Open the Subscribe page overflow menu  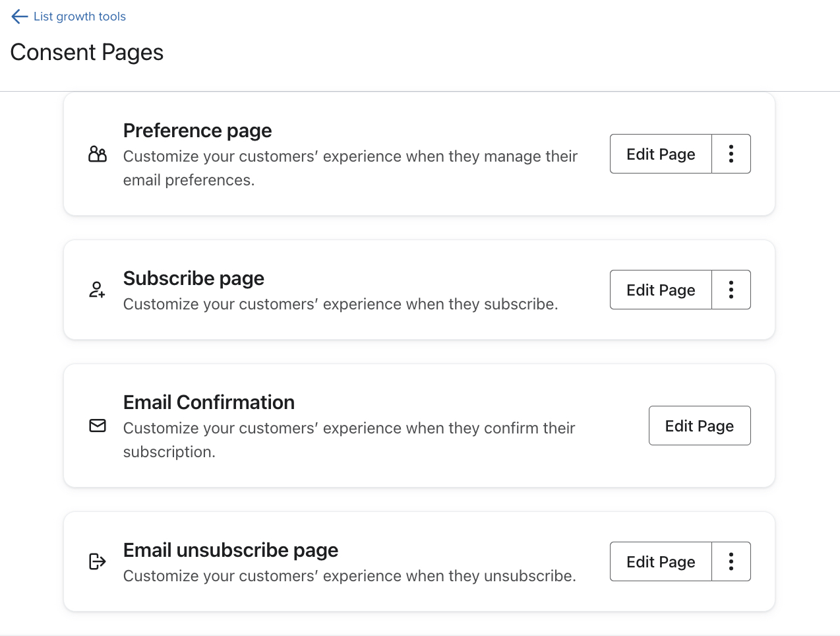(731, 289)
